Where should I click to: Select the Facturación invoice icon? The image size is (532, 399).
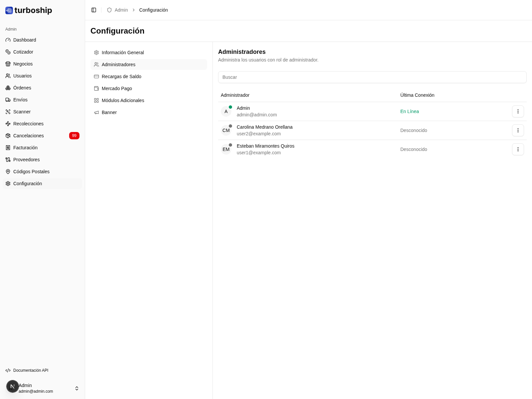tap(8, 148)
